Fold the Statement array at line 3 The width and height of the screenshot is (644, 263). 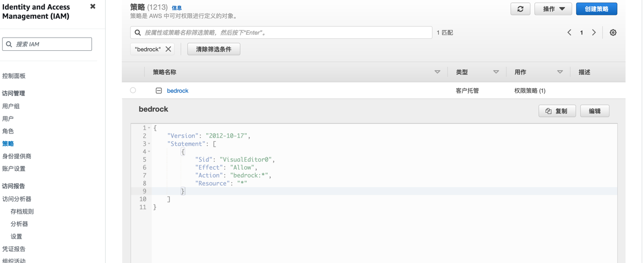[x=149, y=144]
